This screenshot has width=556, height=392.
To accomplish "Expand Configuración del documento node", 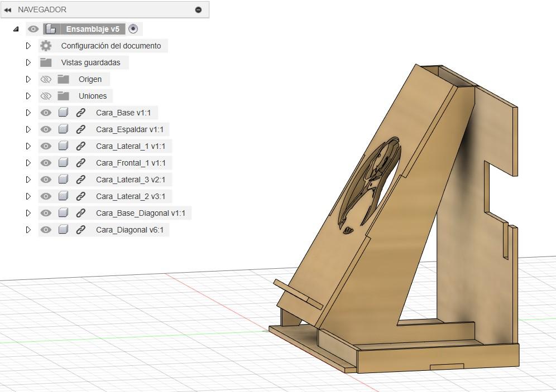I will click(28, 46).
